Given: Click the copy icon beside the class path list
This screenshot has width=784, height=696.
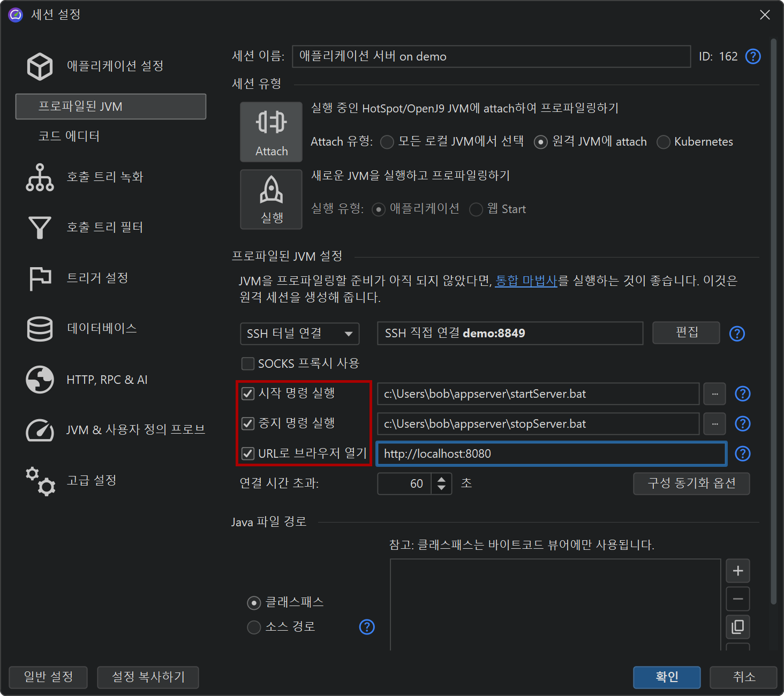Looking at the screenshot, I should (737, 626).
